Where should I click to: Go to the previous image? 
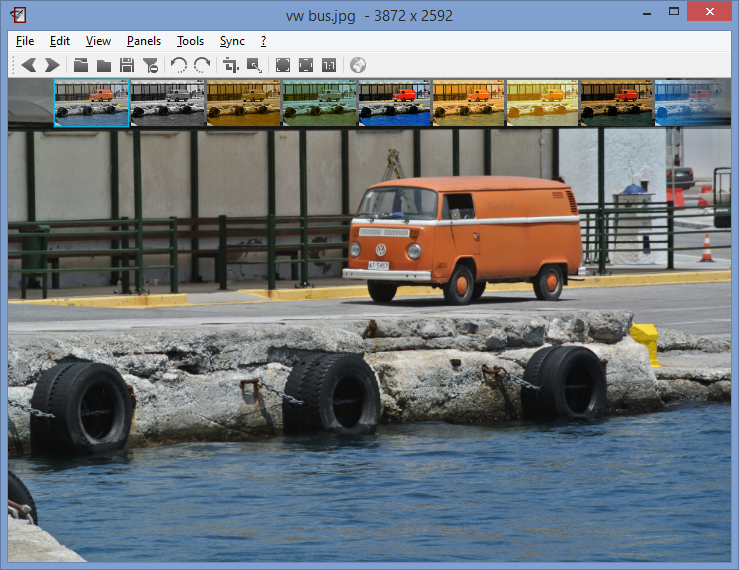(x=28, y=65)
